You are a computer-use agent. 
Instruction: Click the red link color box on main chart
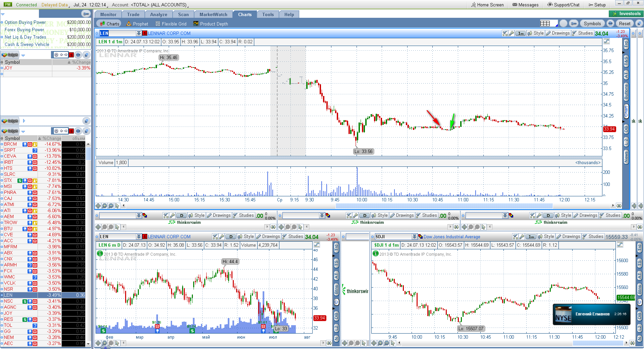coord(145,33)
